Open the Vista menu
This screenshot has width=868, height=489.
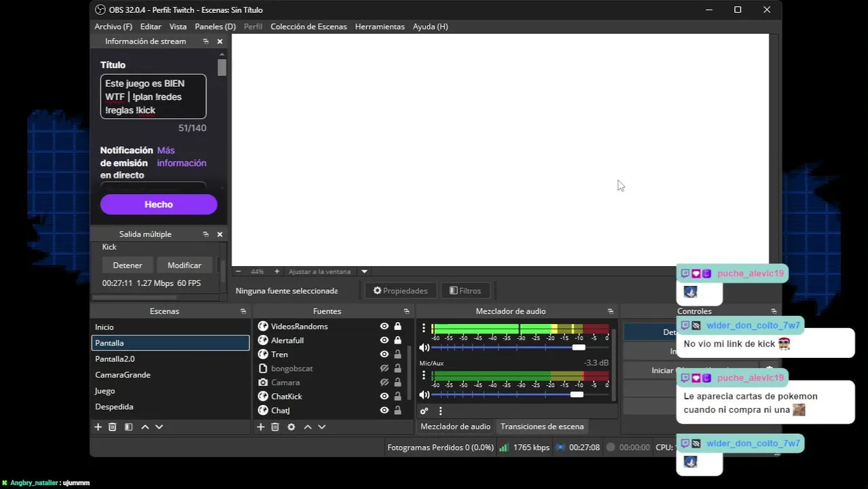point(178,26)
